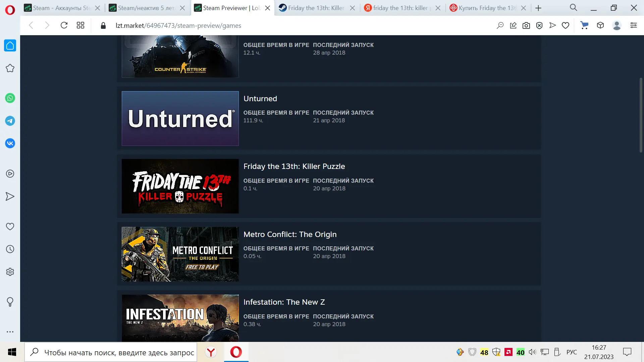View site security lock information
The width and height of the screenshot is (644, 362).
click(x=103, y=25)
